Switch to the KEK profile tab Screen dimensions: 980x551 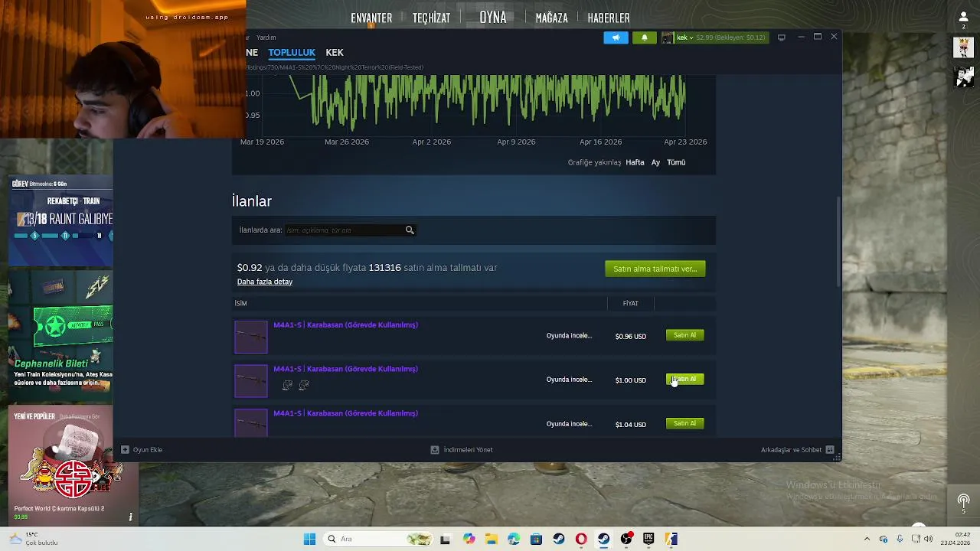[x=335, y=53]
